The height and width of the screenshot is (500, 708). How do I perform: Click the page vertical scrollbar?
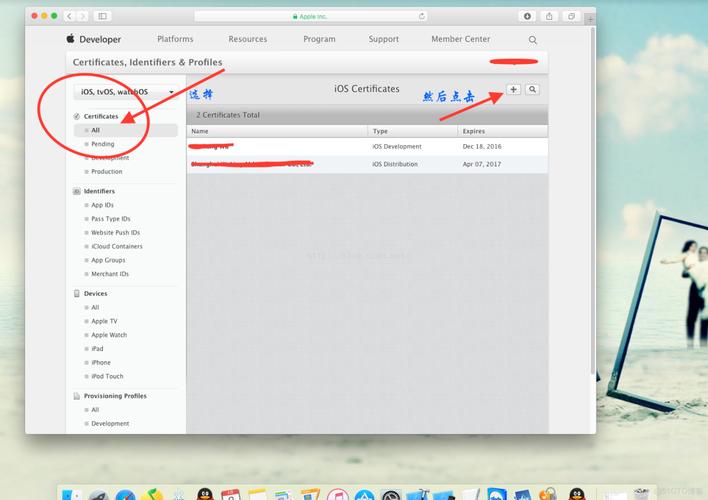(x=592, y=201)
